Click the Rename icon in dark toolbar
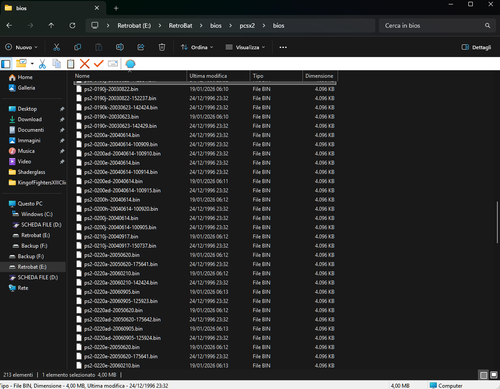 (120, 47)
